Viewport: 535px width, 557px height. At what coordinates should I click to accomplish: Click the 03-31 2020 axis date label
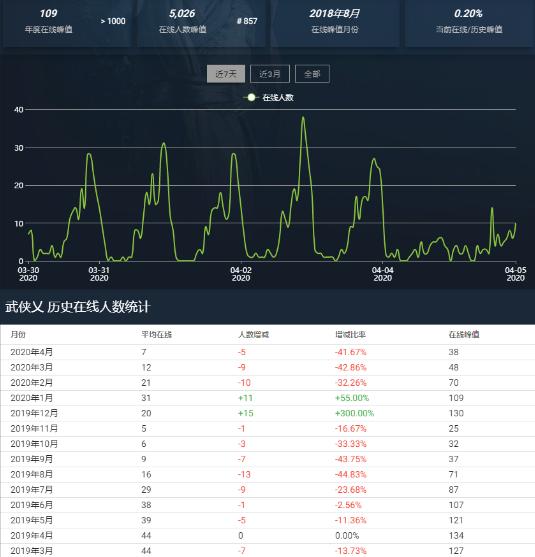(99, 274)
